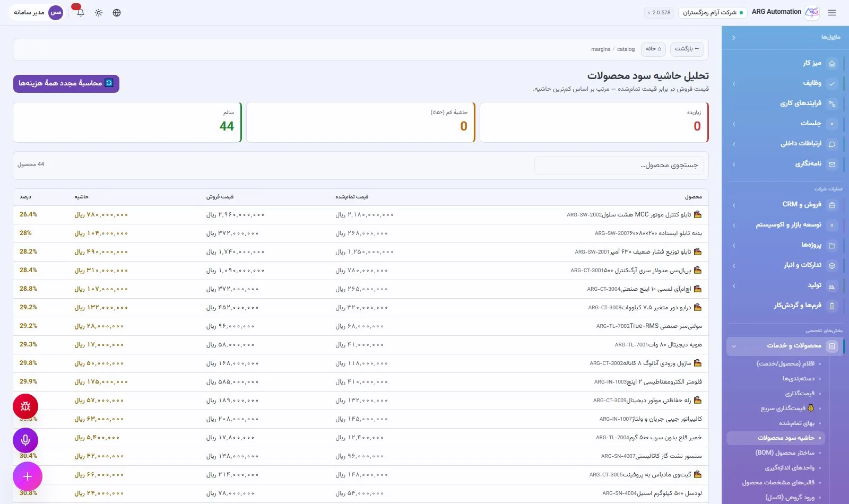Open بهای تمام‌شده submenu item
This screenshot has width=849, height=504.
pos(796,423)
